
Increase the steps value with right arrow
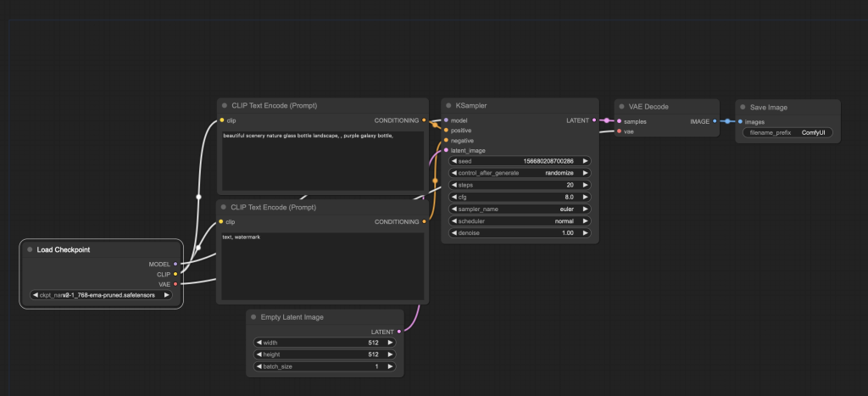tap(584, 185)
